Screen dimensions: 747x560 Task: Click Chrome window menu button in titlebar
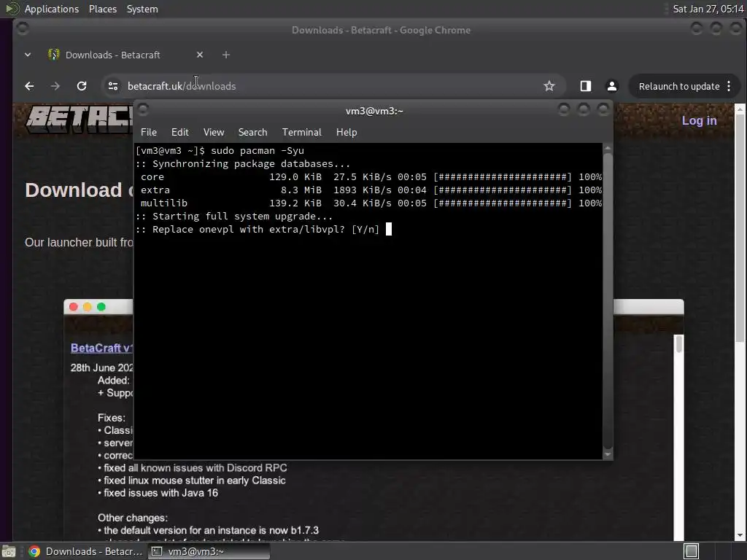tap(23, 28)
